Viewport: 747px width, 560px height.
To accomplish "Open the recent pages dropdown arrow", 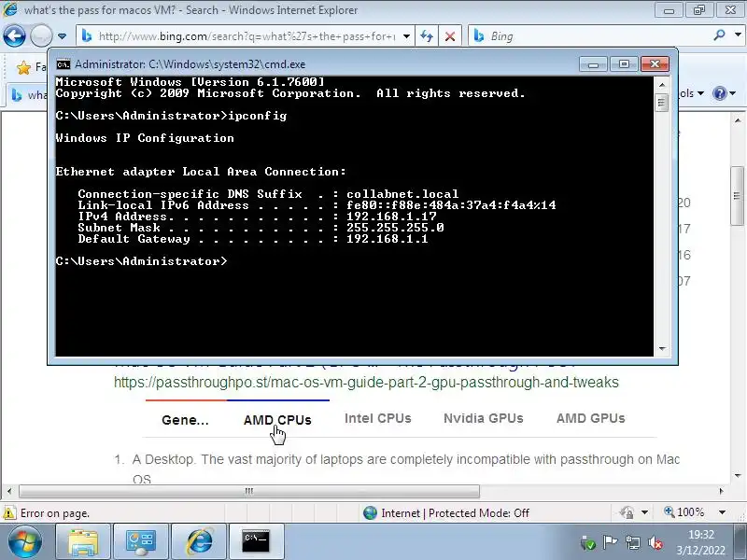I will point(62,36).
